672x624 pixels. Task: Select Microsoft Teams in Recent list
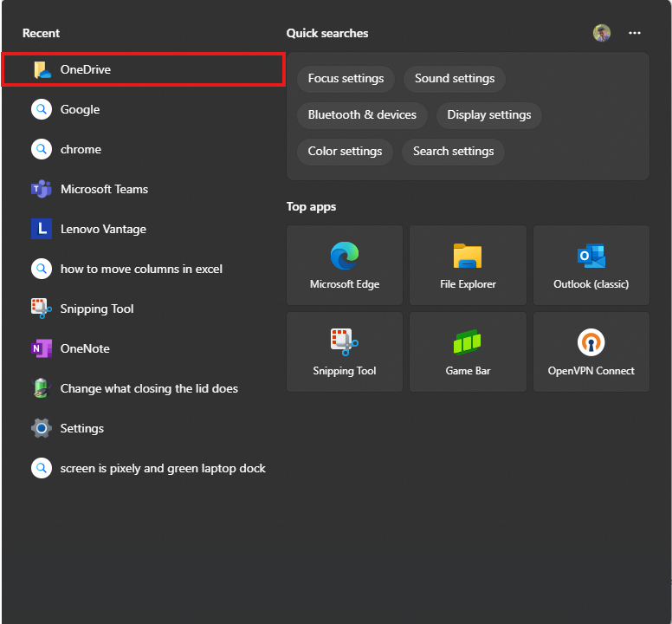(104, 189)
